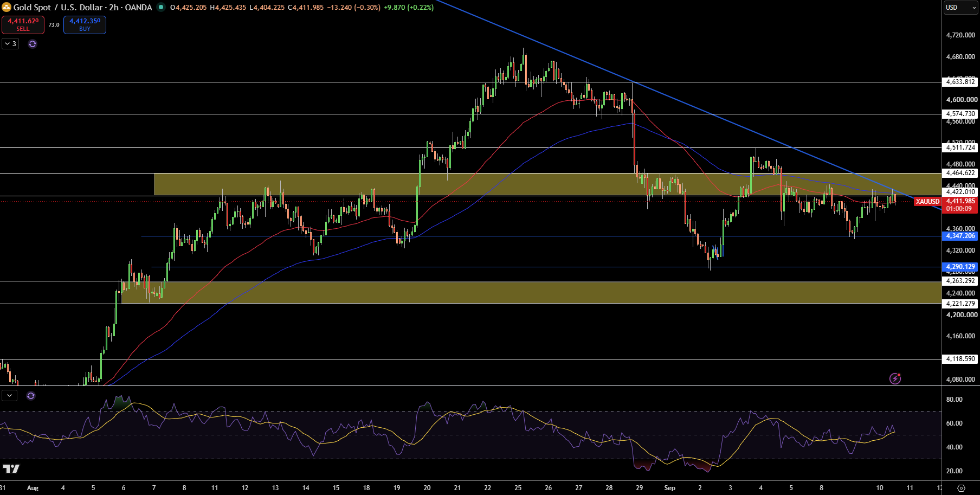Image resolution: width=980 pixels, height=495 pixels.
Task: Select the 4,118.590 price level label
Action: (960, 359)
